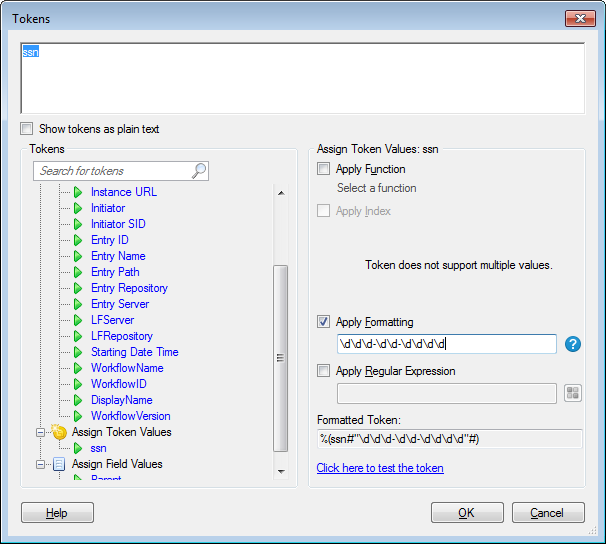
Task: Click the Assign Field Values document icon
Action: pyautogui.click(x=59, y=464)
